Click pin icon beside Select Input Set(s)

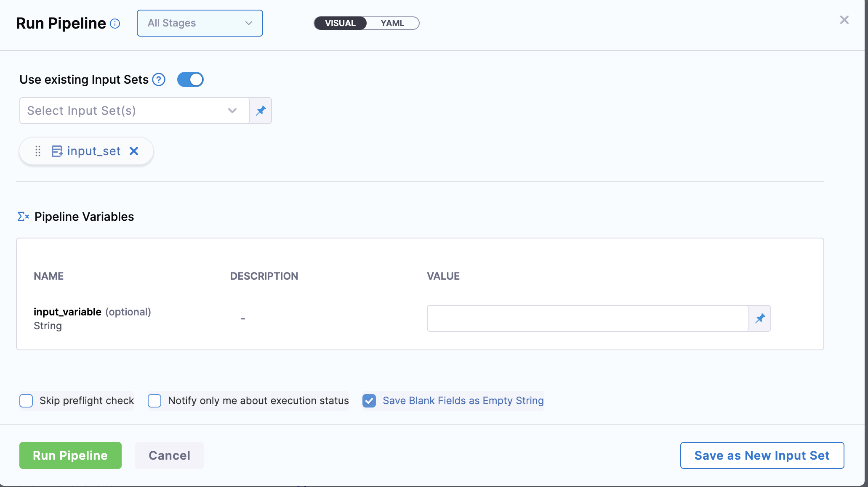[261, 111]
